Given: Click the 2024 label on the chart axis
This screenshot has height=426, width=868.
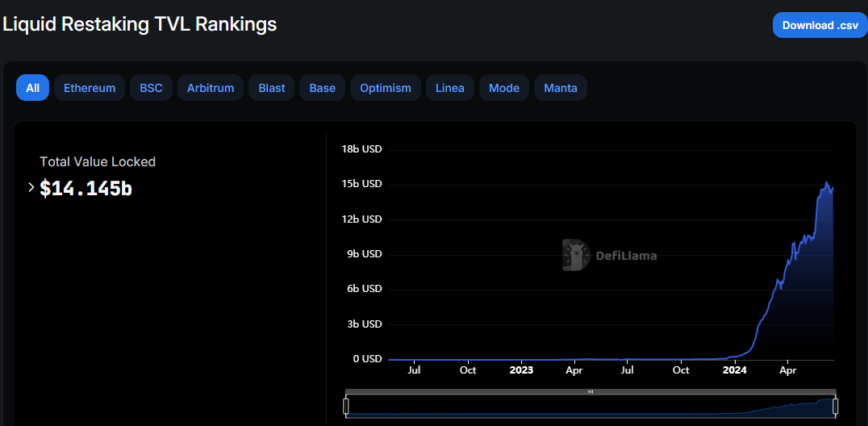Looking at the screenshot, I should tap(734, 370).
